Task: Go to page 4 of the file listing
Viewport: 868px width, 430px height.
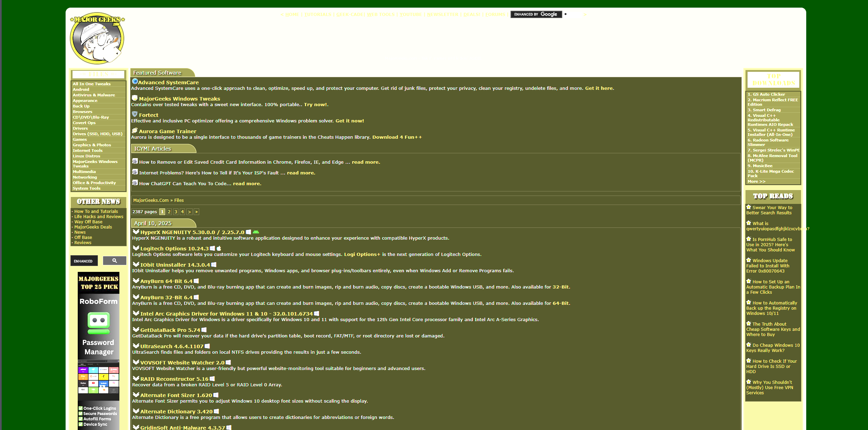Action: coord(182,212)
